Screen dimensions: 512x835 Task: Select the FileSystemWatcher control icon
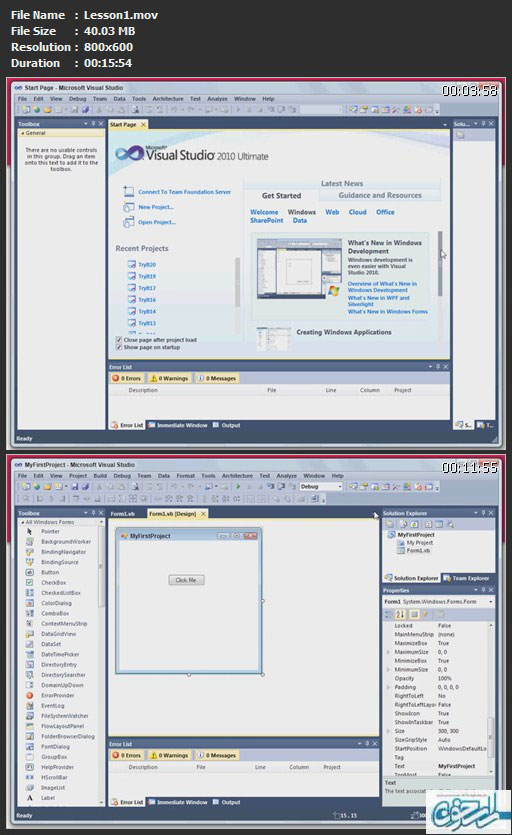(x=29, y=716)
